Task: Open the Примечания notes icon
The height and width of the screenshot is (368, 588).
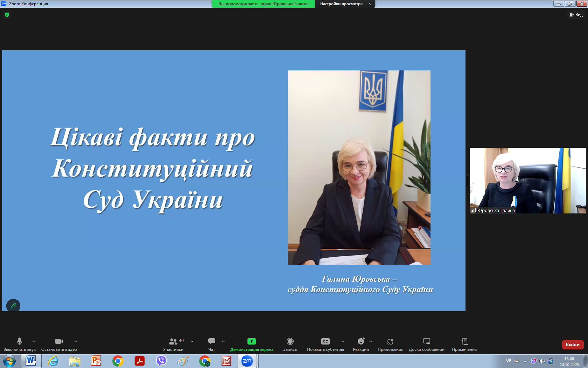Action: click(464, 341)
